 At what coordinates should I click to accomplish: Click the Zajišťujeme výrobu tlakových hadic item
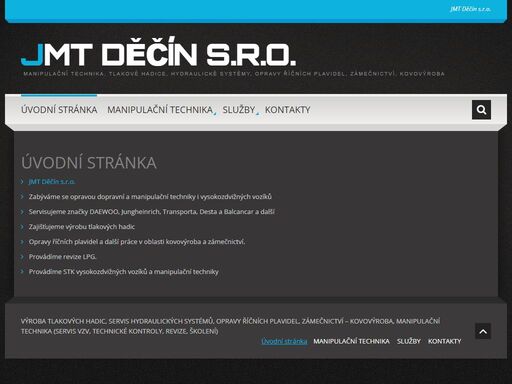click(x=82, y=227)
